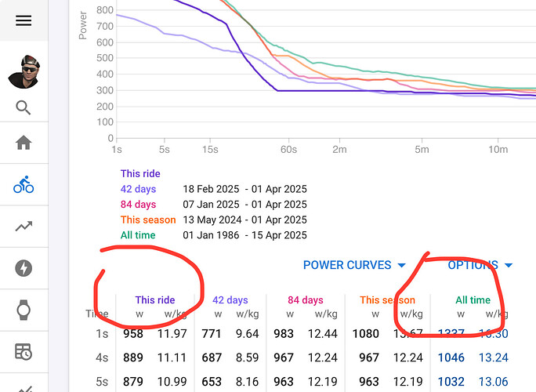Click the 5m x-axis label

click(x=422, y=150)
